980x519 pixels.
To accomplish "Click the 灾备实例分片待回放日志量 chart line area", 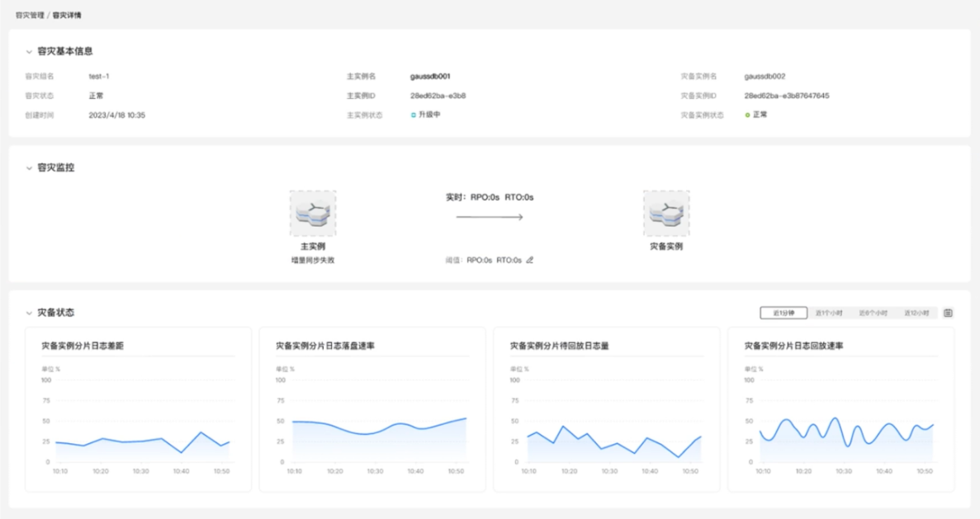I will 613,442.
